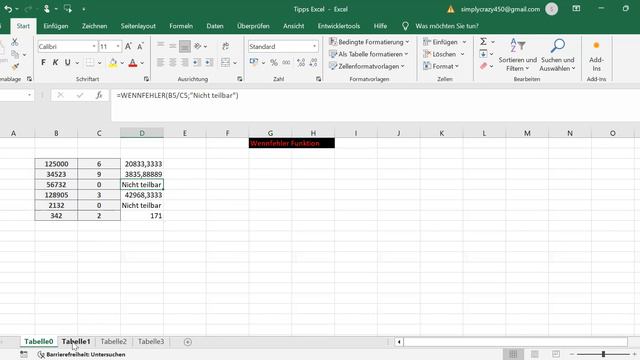Open the Add-Ins button

pos(596,55)
